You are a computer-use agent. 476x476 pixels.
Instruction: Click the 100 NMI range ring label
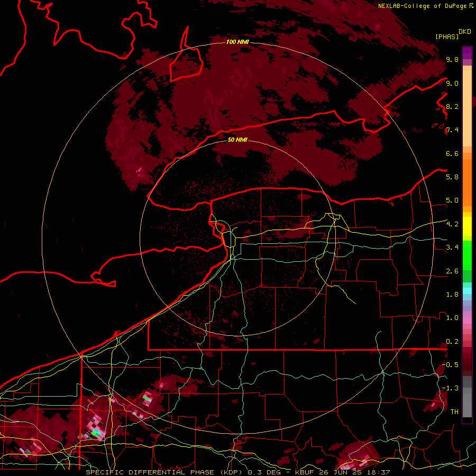[x=237, y=42]
